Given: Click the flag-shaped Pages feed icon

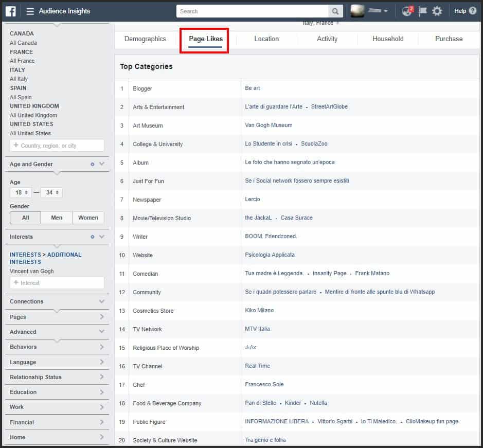Looking at the screenshot, I should tap(422, 11).
